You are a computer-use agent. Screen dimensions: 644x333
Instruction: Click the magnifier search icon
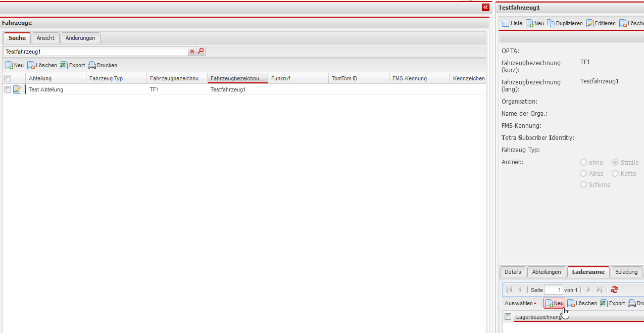click(201, 52)
